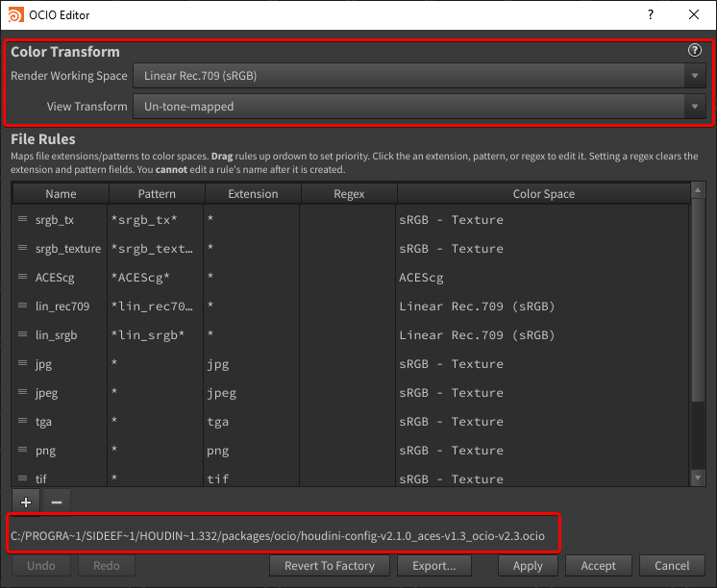Click the add rule plus button

click(x=26, y=502)
